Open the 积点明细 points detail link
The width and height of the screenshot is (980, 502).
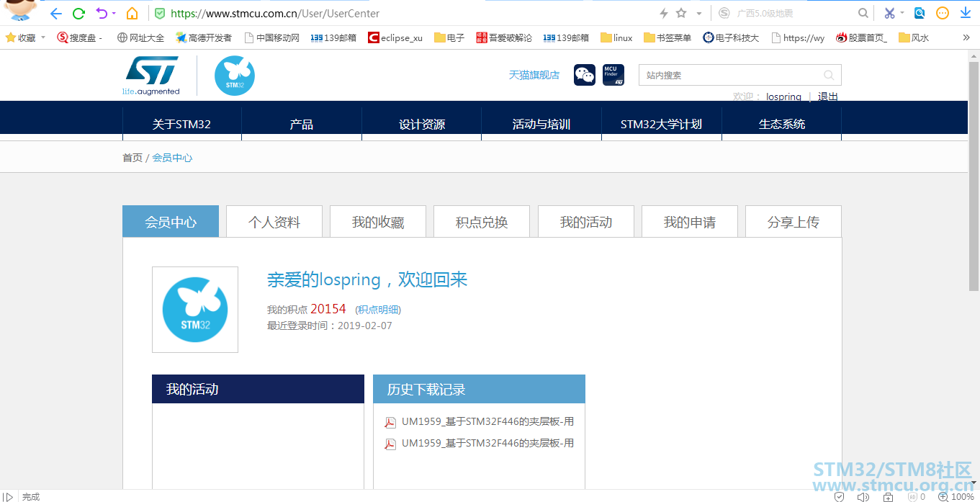[x=378, y=310]
